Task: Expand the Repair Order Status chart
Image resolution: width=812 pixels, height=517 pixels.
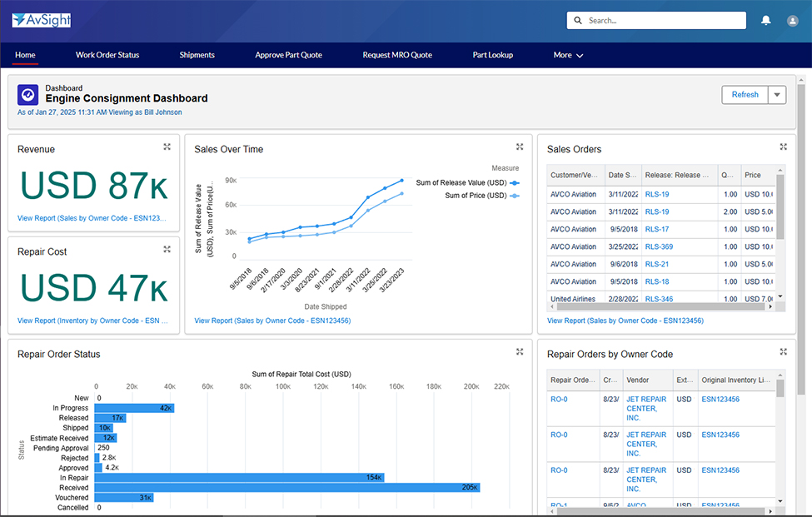Action: pos(520,351)
